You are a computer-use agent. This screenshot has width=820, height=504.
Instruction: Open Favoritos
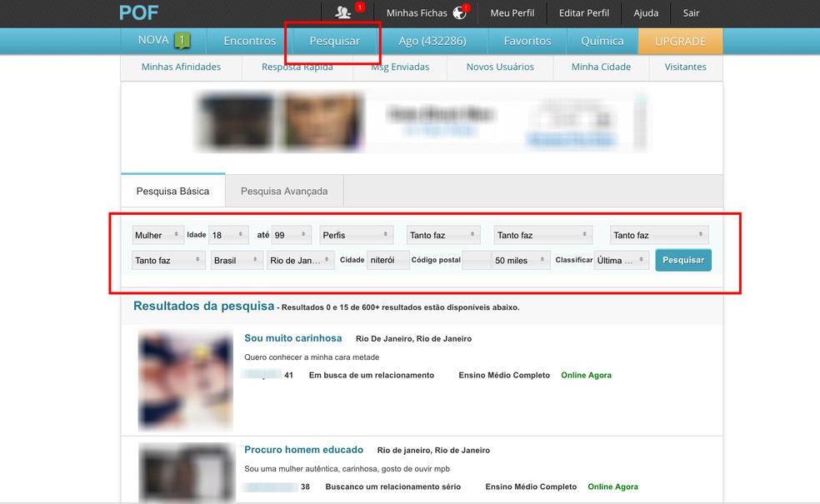tap(527, 41)
